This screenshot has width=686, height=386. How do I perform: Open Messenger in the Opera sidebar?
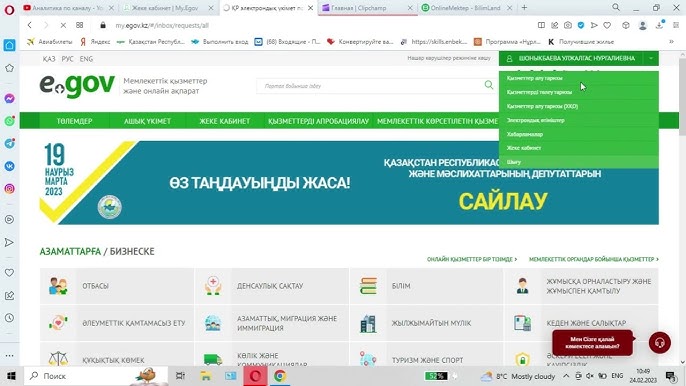[x=9, y=98]
